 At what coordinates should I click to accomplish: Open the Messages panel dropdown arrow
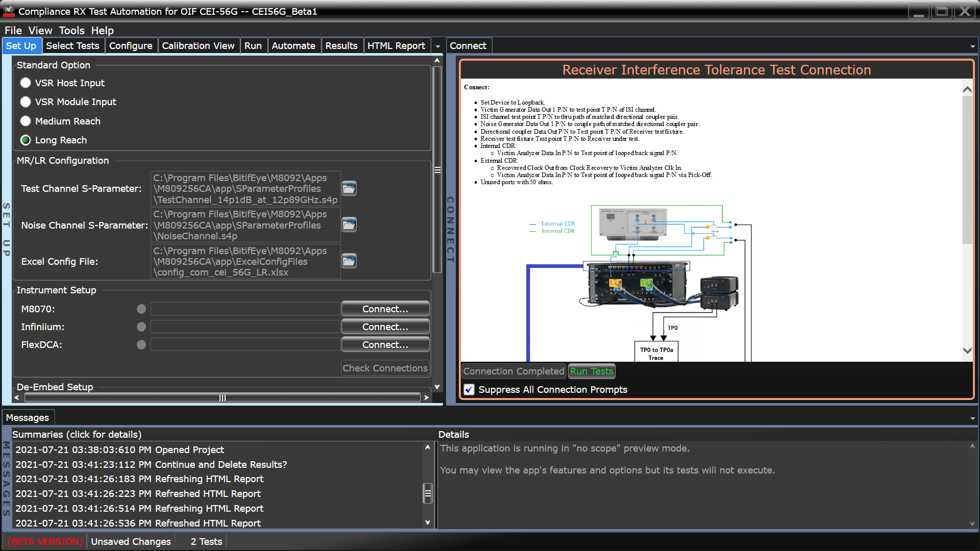tap(971, 417)
